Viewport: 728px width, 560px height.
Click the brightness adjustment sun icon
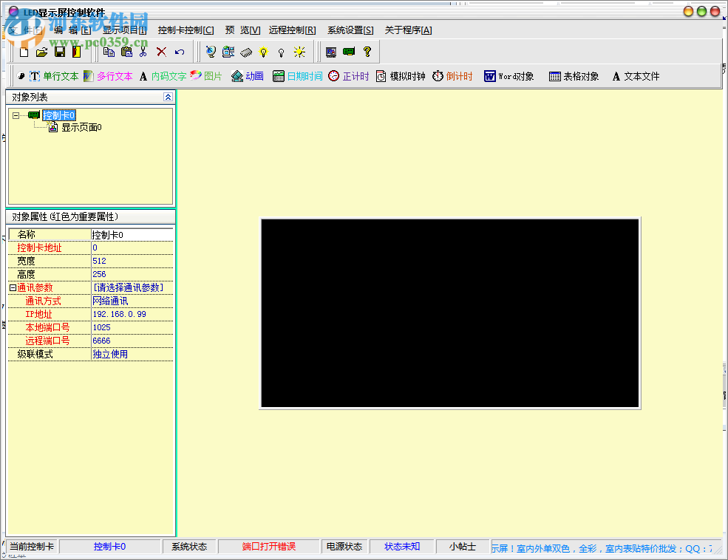click(x=298, y=52)
